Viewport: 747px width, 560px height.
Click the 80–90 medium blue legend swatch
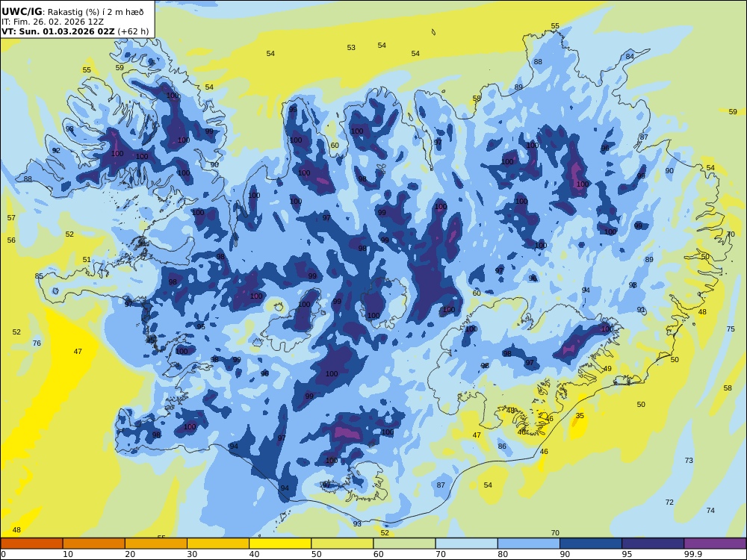tap(528, 544)
